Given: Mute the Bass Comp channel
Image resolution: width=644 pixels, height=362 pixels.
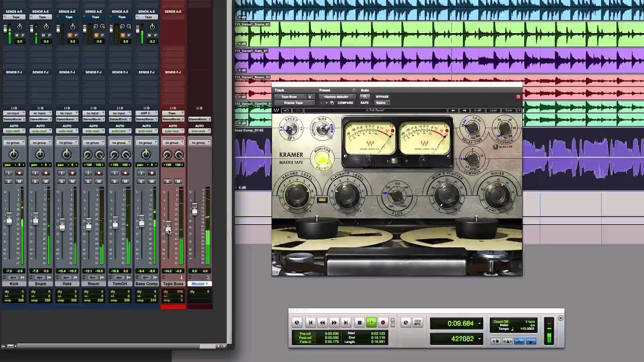Looking at the screenshot, I should 152,181.
